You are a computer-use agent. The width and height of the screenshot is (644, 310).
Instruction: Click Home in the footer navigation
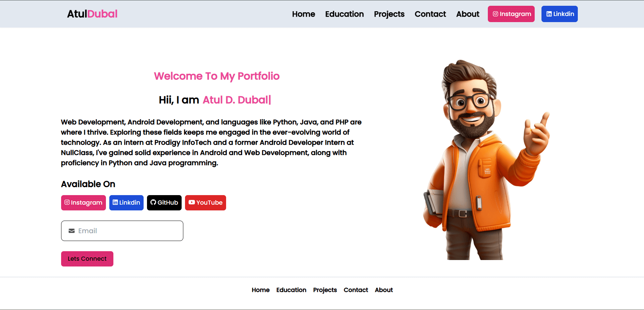coord(260,290)
